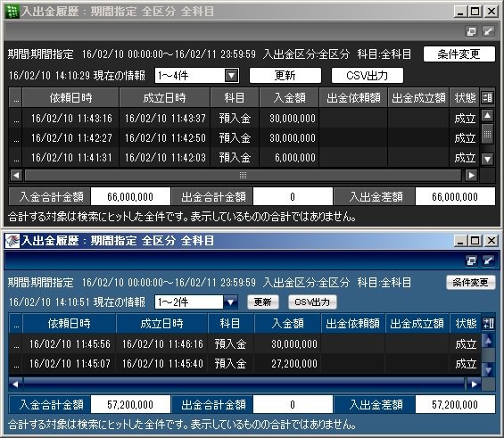Click 状態 column header in top window

465,98
